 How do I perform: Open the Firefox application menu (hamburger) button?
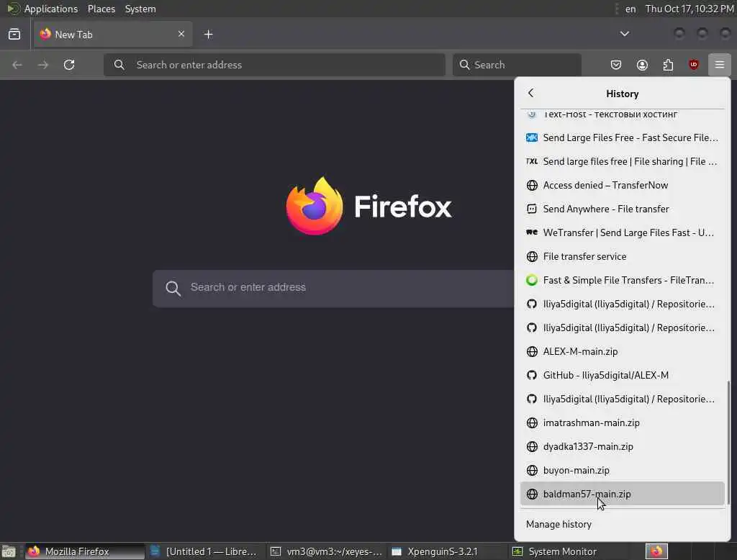click(719, 64)
